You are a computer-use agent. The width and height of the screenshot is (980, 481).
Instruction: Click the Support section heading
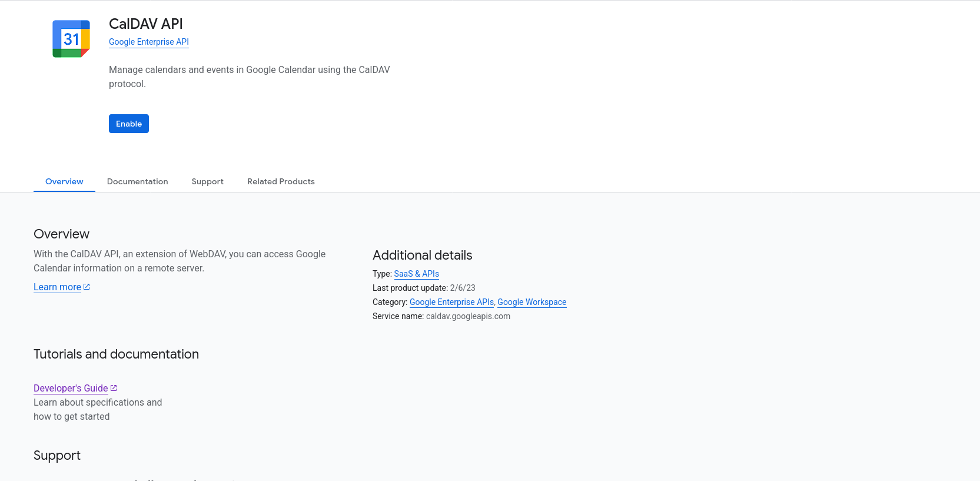[x=57, y=455]
